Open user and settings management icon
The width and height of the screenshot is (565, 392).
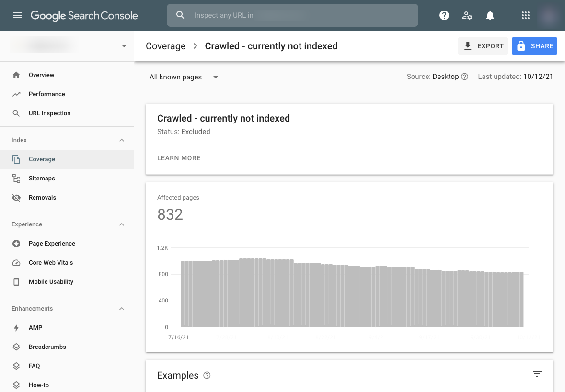467,15
